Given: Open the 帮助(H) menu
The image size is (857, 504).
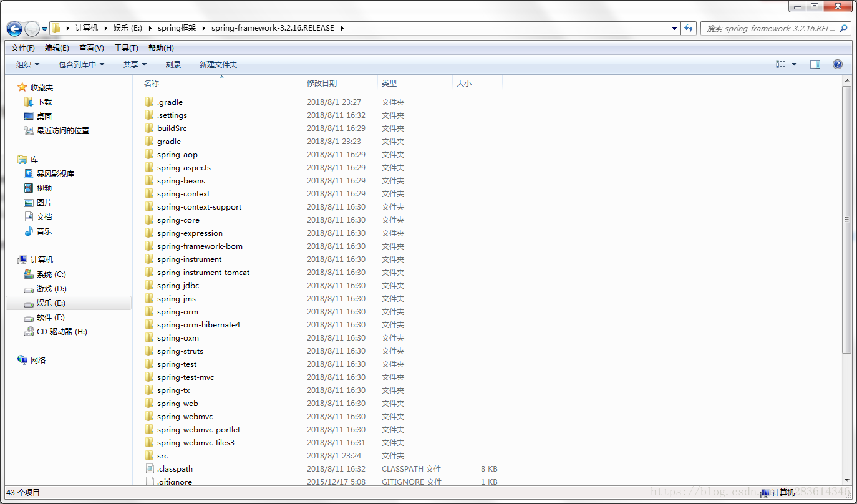Looking at the screenshot, I should tap(161, 48).
